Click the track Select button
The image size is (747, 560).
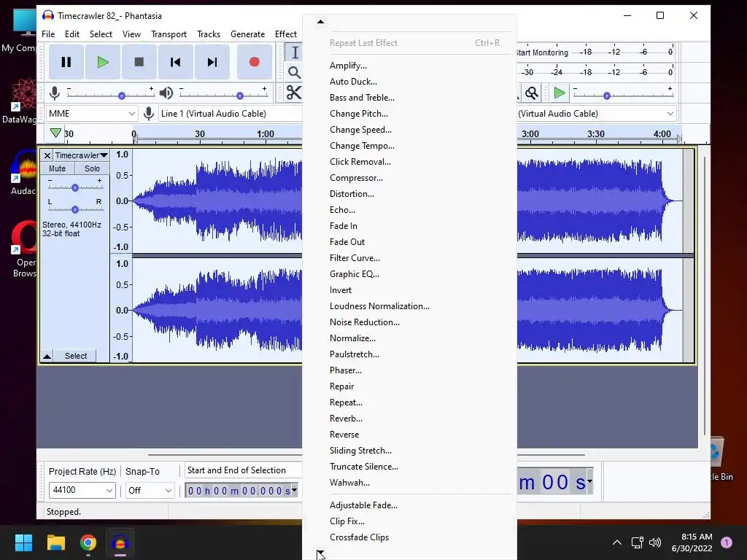(76, 356)
